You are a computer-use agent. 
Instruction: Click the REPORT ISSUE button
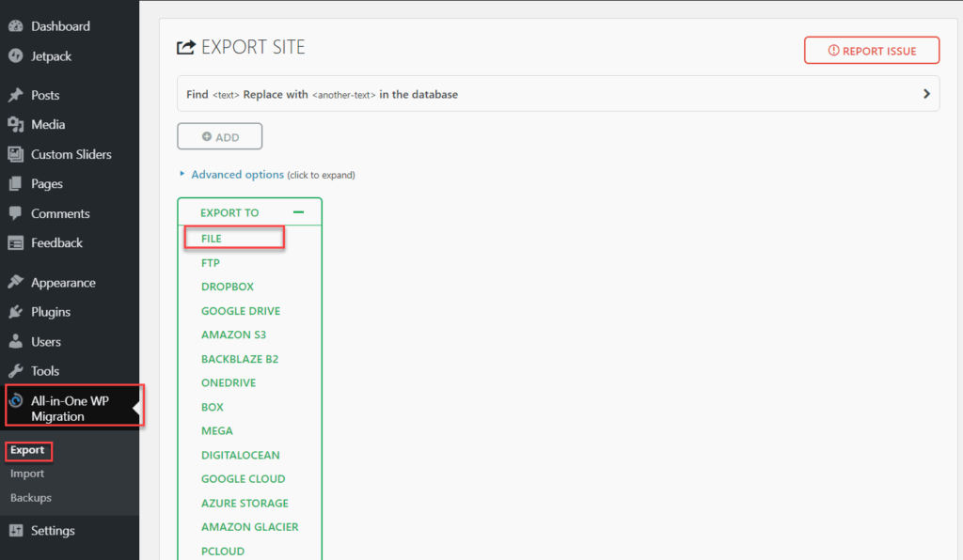coord(872,51)
